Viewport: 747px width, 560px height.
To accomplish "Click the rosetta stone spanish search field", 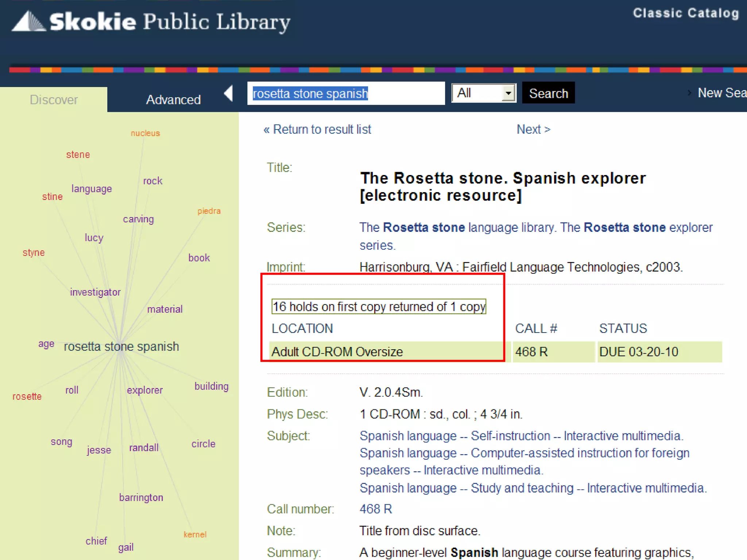I will [x=345, y=94].
